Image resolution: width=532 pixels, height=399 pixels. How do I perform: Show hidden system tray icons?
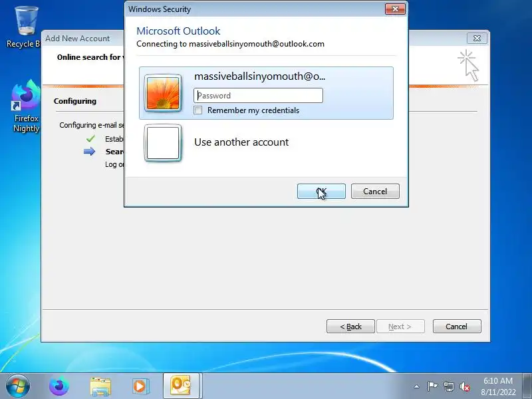tap(417, 386)
